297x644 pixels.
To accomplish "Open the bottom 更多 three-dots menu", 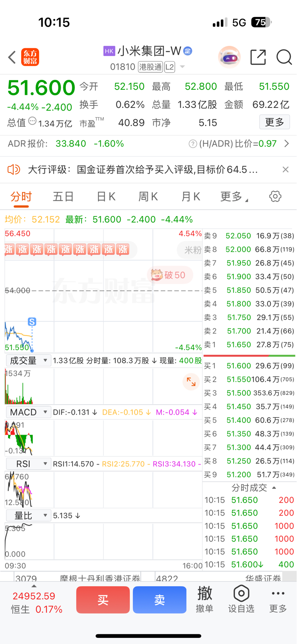I will coord(278,599).
